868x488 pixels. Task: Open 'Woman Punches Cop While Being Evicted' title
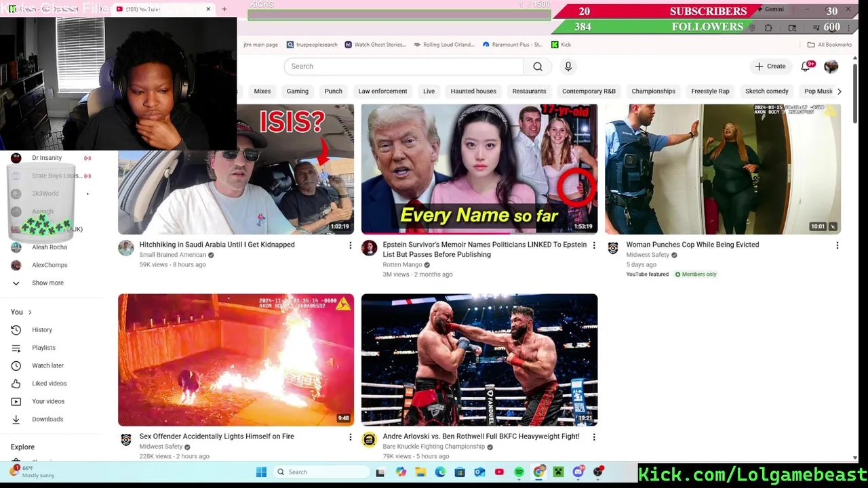[x=692, y=245]
